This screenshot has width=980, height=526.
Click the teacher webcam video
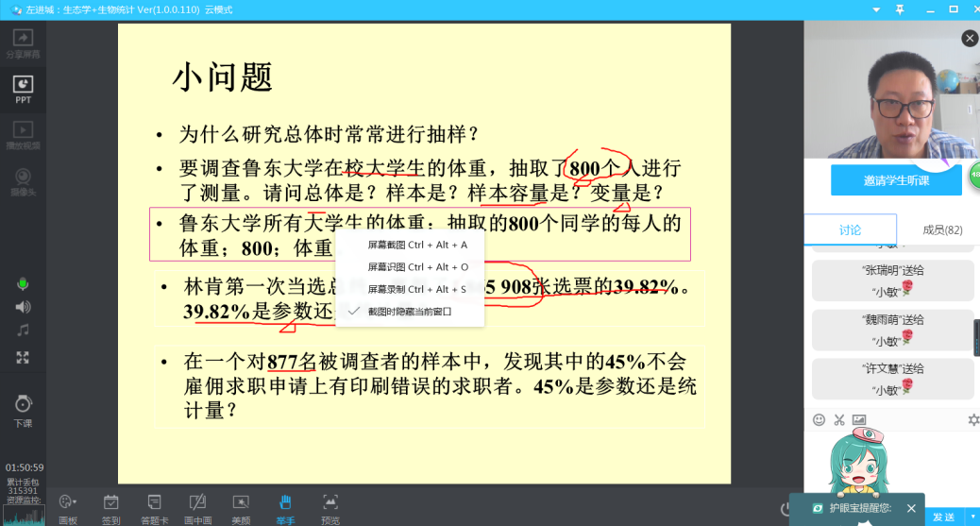pos(892,90)
